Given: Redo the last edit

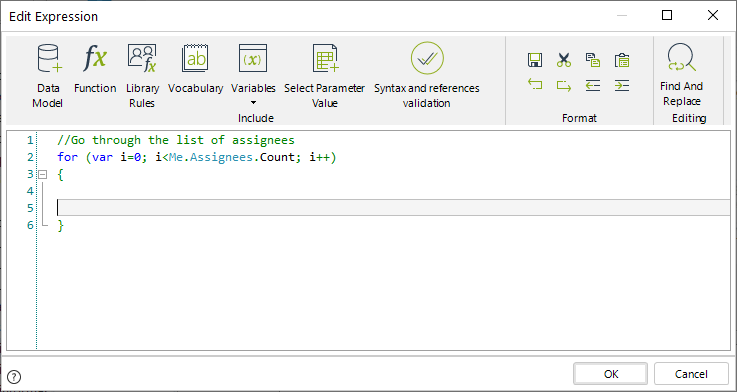Looking at the screenshot, I should pyautogui.click(x=564, y=86).
